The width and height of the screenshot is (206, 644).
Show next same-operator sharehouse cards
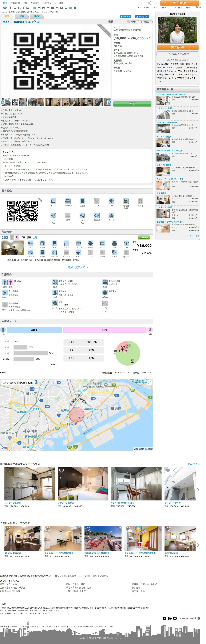click(198, 490)
